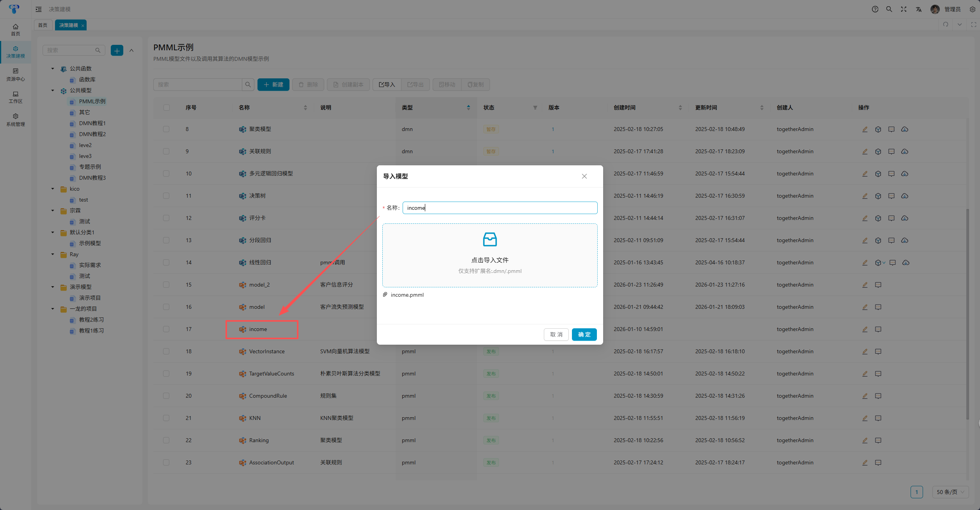Click edit pencil icon for 聚类模型 row
980x510 pixels.
865,129
